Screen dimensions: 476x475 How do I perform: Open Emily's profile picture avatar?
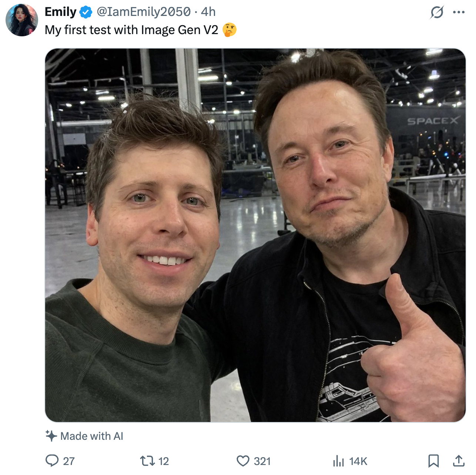(22, 20)
